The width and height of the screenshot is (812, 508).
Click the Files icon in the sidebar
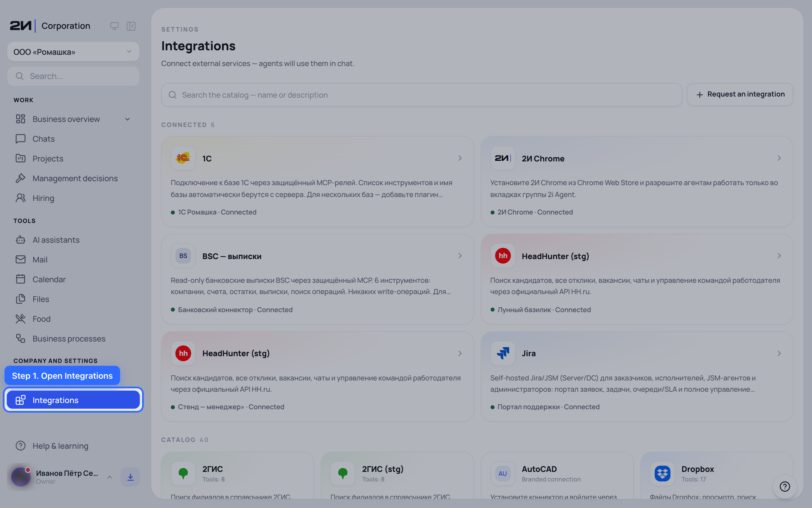click(21, 299)
